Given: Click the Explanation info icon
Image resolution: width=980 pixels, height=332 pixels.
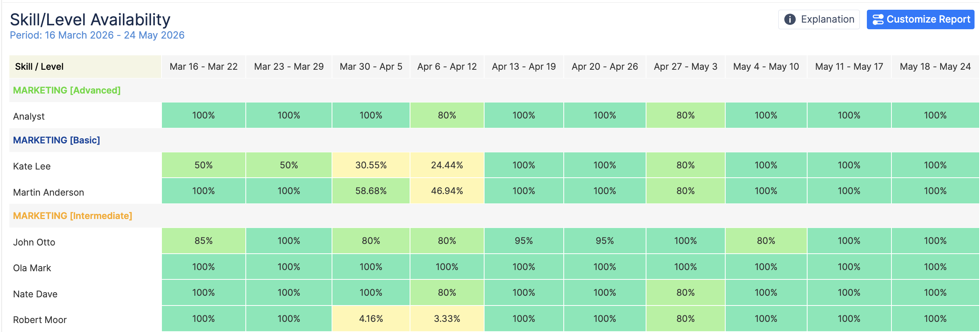Looking at the screenshot, I should pos(790,19).
